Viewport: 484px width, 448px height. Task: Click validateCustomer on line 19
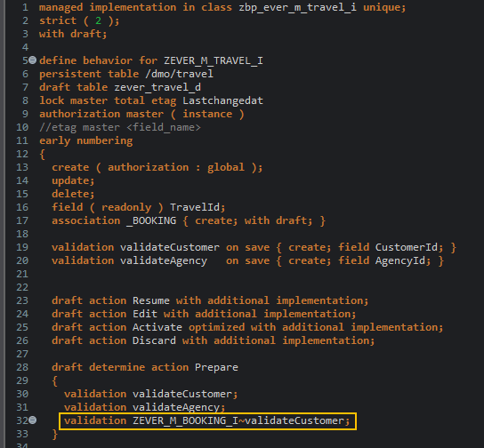tap(170, 247)
